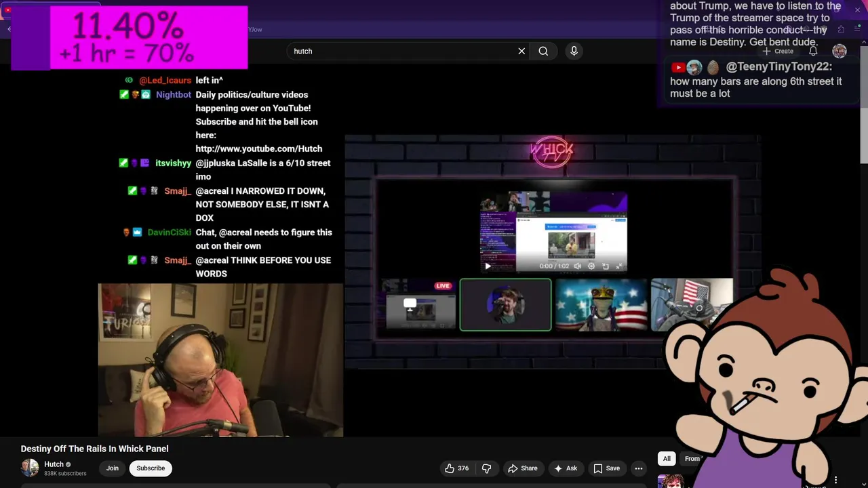Dislike the video with thumbs down

(486, 468)
